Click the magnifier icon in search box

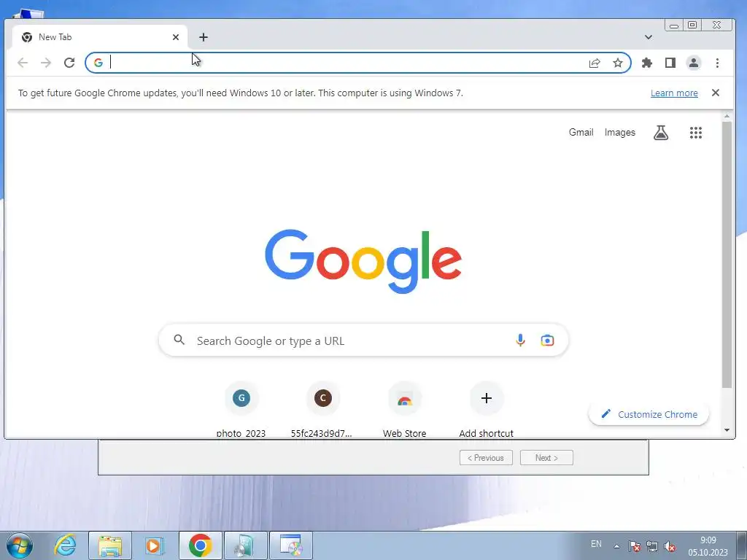[x=179, y=340]
